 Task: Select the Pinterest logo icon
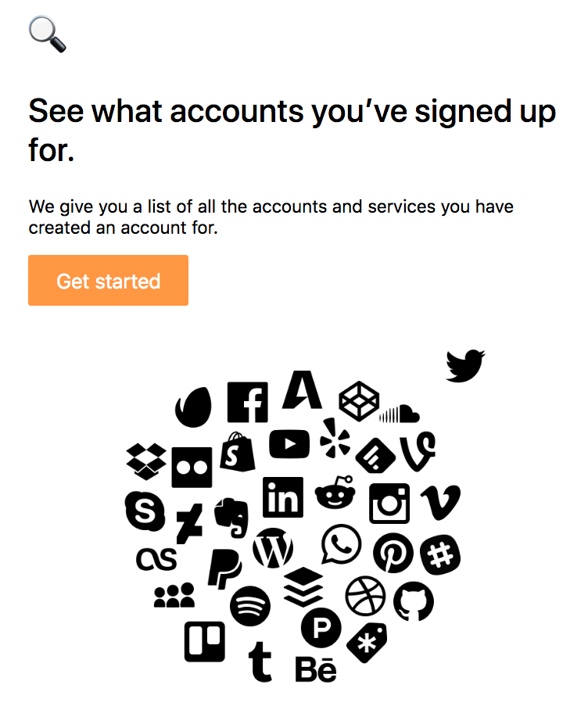point(393,553)
